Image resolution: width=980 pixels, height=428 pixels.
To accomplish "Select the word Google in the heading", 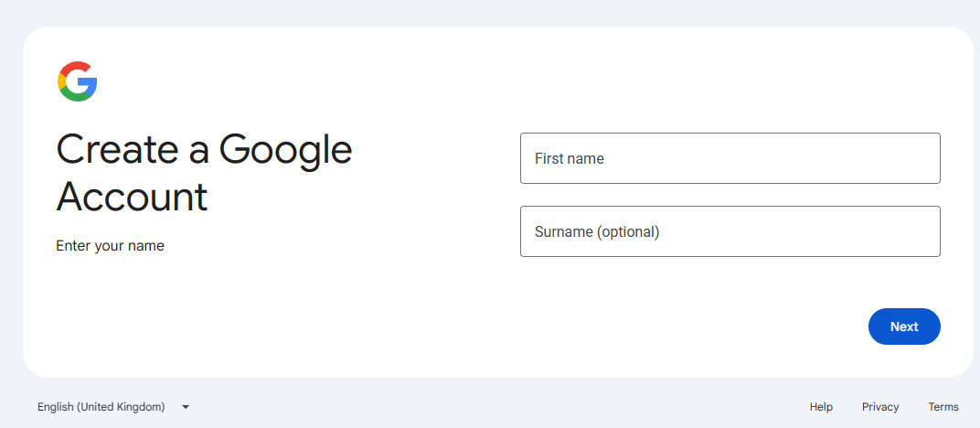I will pyautogui.click(x=285, y=152).
